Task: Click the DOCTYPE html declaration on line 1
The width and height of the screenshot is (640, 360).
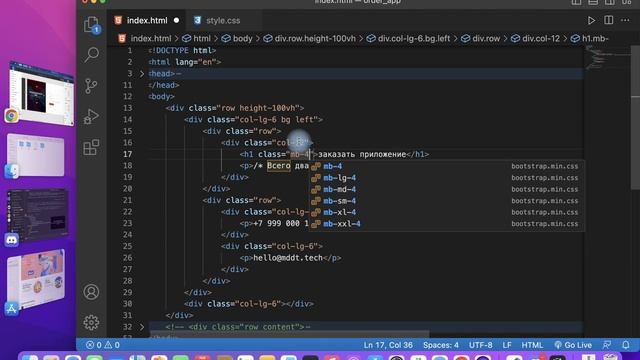Action: coord(182,51)
